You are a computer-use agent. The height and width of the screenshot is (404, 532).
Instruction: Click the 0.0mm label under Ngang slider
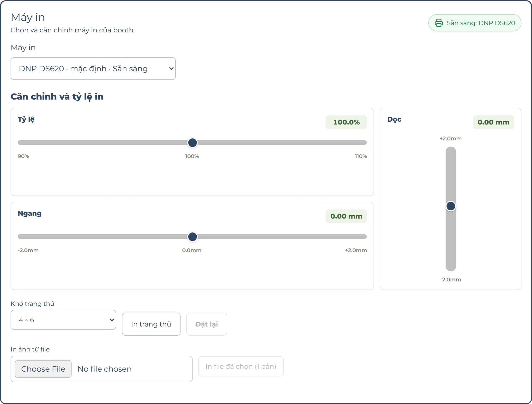tap(192, 250)
